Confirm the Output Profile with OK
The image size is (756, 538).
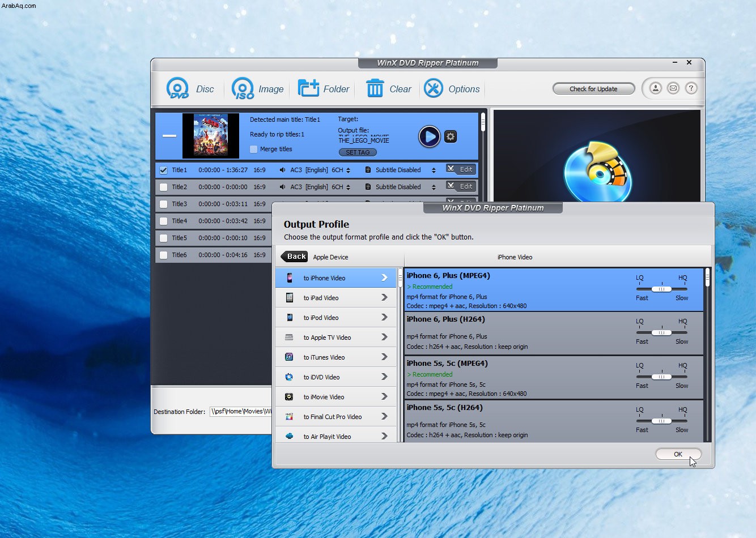coord(678,454)
